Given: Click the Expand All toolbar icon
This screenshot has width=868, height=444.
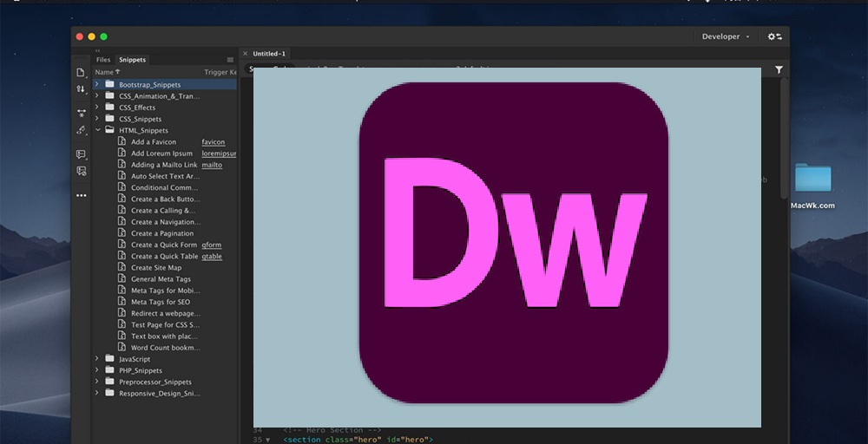Looking at the screenshot, I should tap(82, 114).
